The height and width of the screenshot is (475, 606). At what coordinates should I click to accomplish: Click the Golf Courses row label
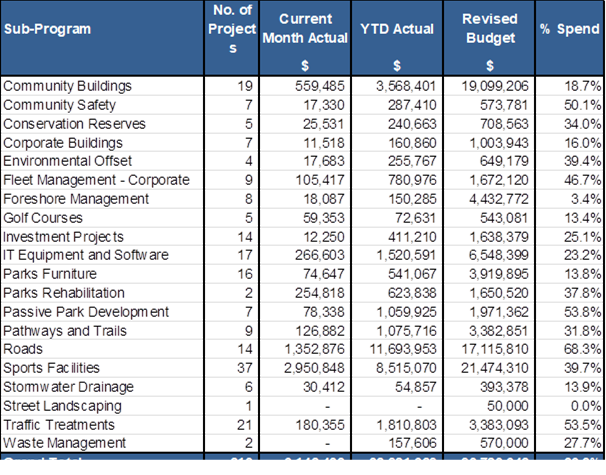[x=46, y=217]
